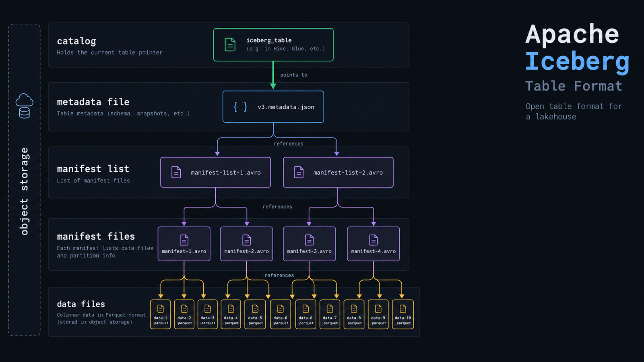Image resolution: width=644 pixels, height=362 pixels.
Task: Click the yellow file icon of data-2.parquet
Action: (184, 309)
